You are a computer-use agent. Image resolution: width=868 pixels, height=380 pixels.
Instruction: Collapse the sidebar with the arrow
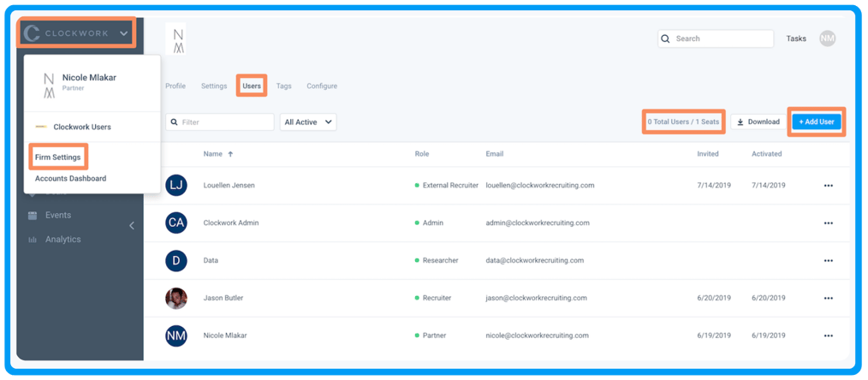pos(131,226)
